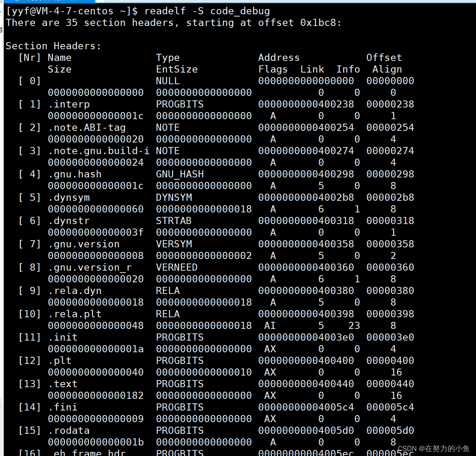This screenshot has height=456, width=476.
Task: Click the GNU_HASH type label
Action: tap(180, 174)
